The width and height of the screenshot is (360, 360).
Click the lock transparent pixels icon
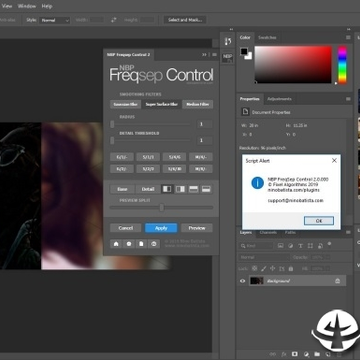coord(255,268)
